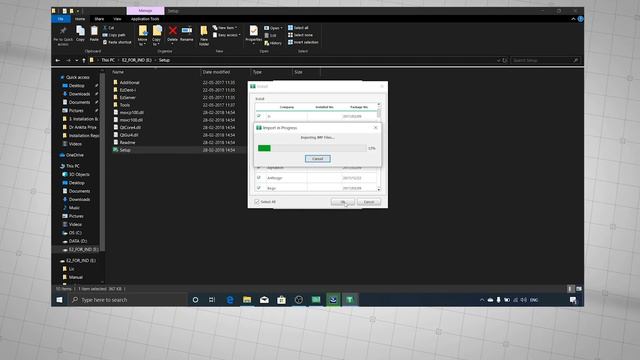
Task: Click Copy path in the ribbon
Action: click(x=114, y=35)
